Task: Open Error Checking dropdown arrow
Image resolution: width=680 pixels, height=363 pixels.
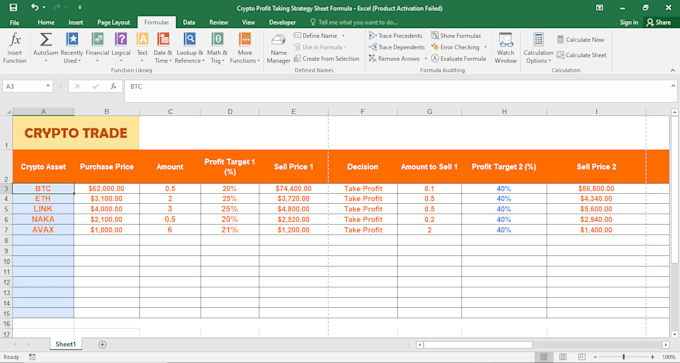Action: coord(486,47)
